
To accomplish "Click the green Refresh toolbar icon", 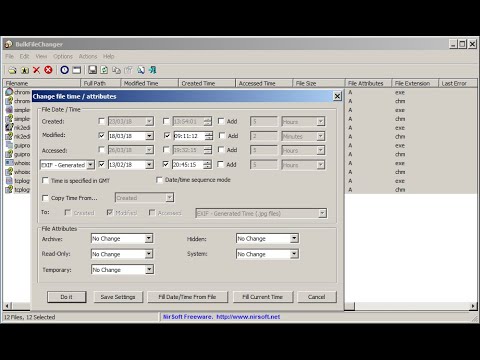I will tap(104, 70).
